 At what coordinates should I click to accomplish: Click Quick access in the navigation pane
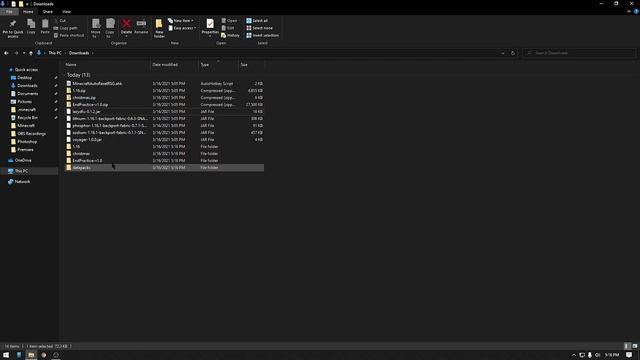(x=26, y=70)
